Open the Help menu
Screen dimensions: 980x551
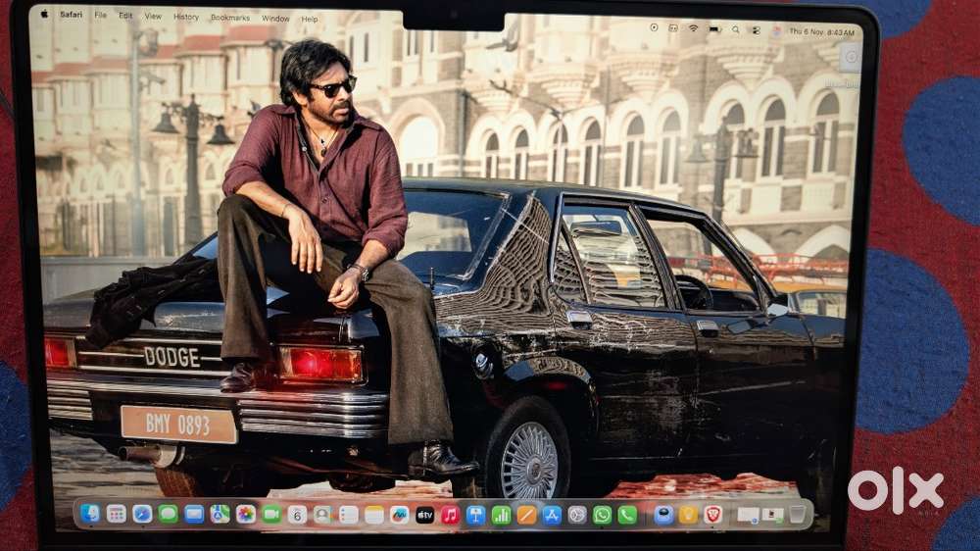click(x=310, y=20)
